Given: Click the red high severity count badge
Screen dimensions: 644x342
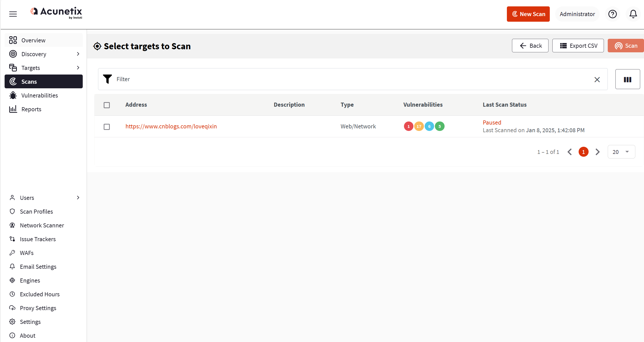Looking at the screenshot, I should pyautogui.click(x=409, y=126).
